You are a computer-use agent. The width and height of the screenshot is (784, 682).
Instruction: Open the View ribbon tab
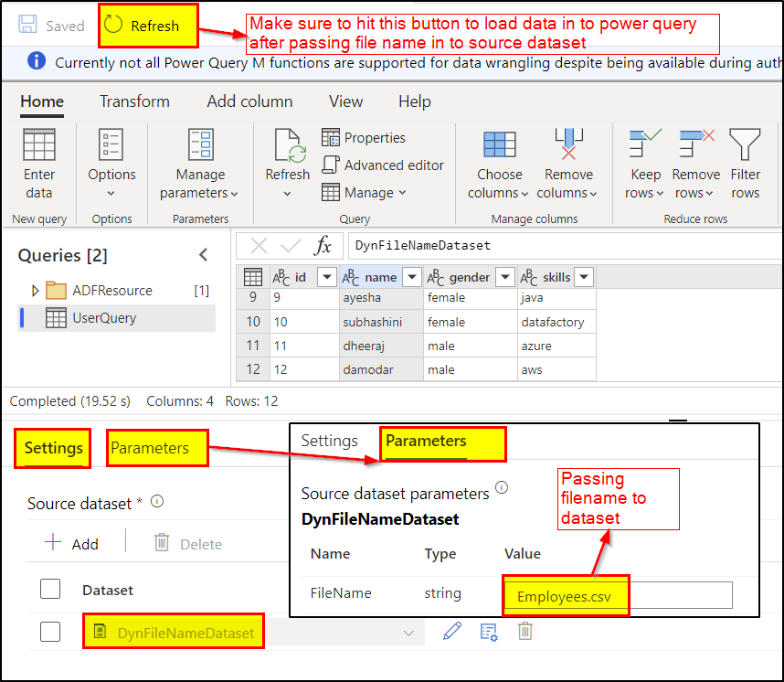click(x=345, y=101)
